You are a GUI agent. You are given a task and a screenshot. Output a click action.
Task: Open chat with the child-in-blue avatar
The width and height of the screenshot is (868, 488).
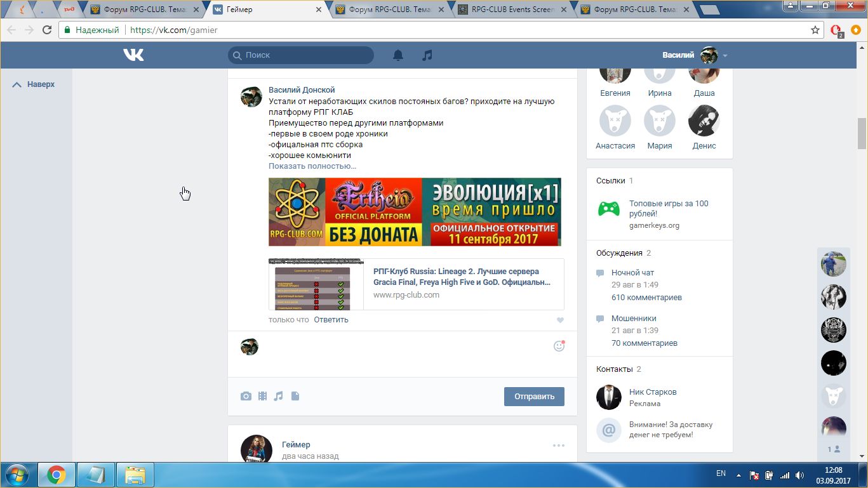(x=833, y=264)
